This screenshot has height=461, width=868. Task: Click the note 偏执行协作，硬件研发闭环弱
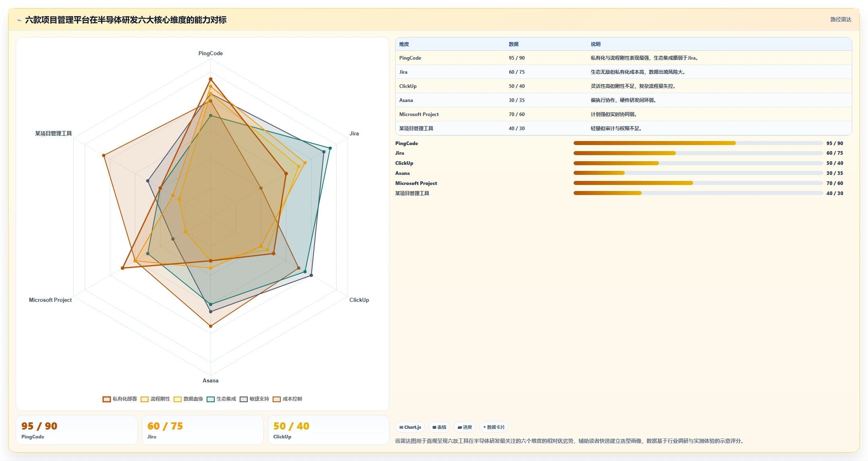(624, 100)
